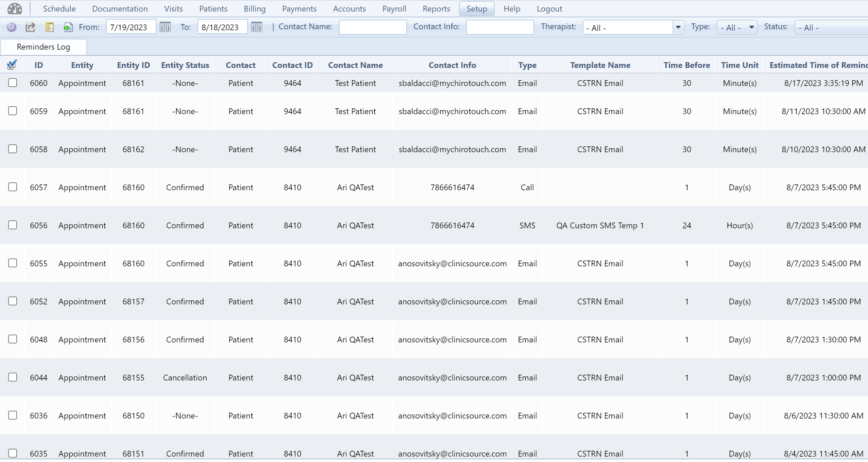The width and height of the screenshot is (868, 462).
Task: Sort by the Time Before column header
Action: 687,65
